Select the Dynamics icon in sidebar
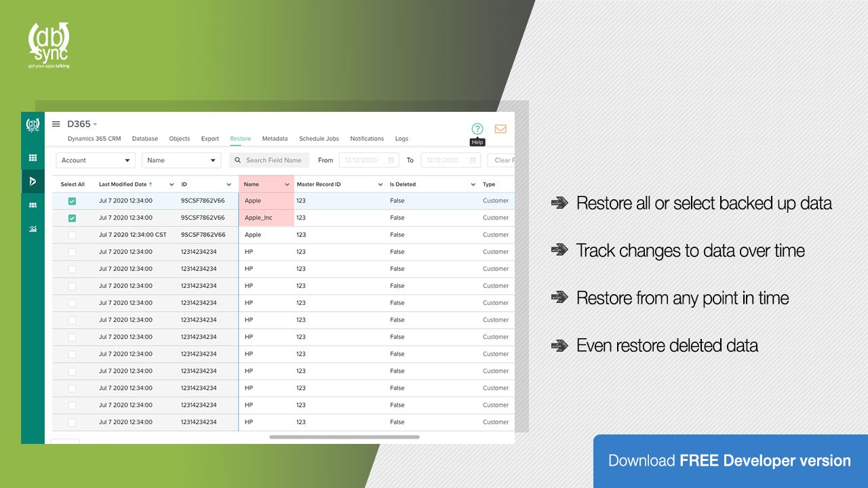 click(x=33, y=181)
